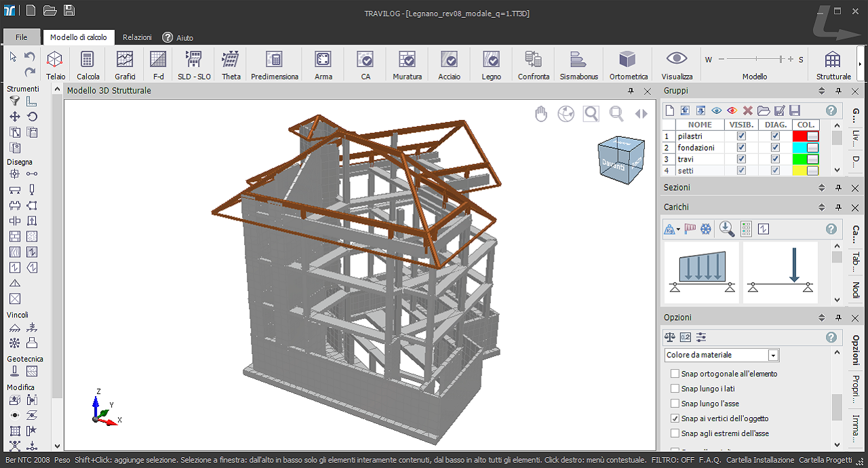
Task: Toggle visibility checkbox for pilastri group
Action: [x=741, y=136]
